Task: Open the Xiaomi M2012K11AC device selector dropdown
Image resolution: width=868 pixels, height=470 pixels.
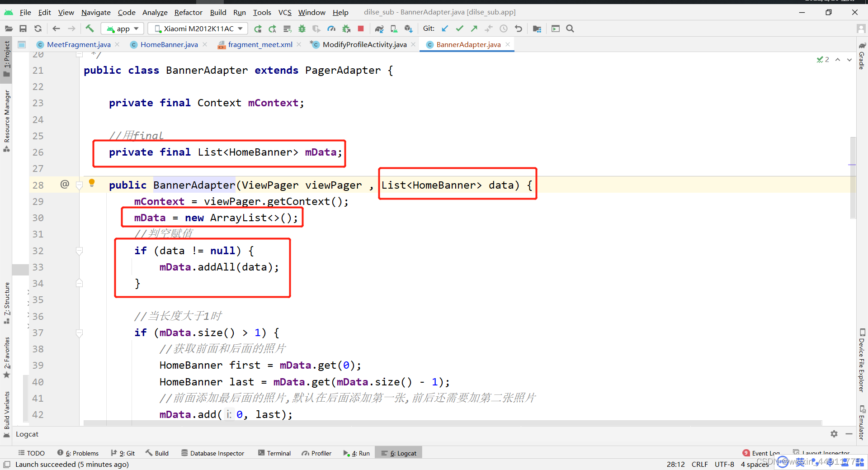Action: point(198,28)
